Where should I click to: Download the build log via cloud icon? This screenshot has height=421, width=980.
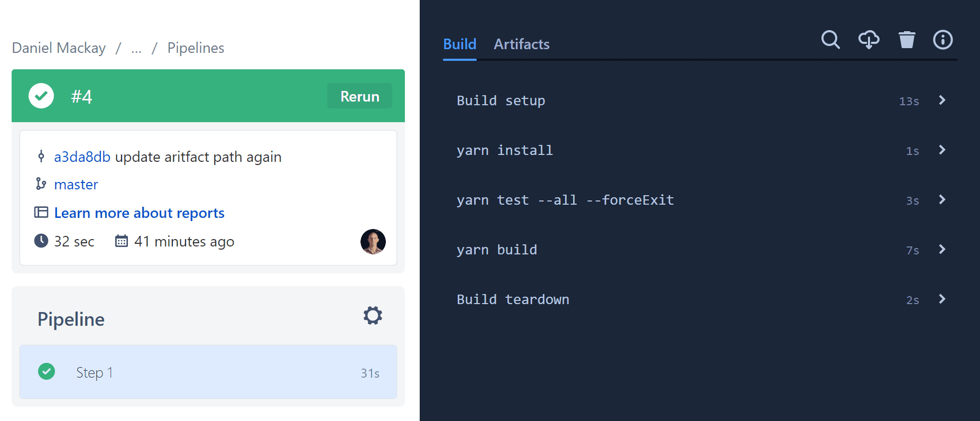[868, 40]
